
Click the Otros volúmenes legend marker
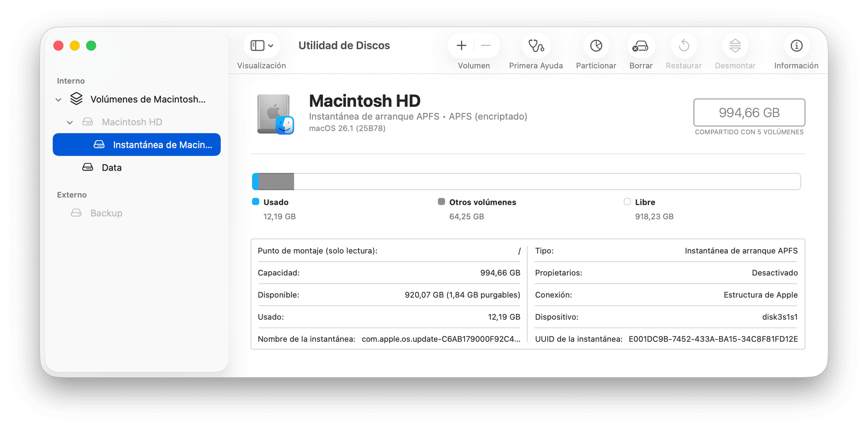click(441, 202)
